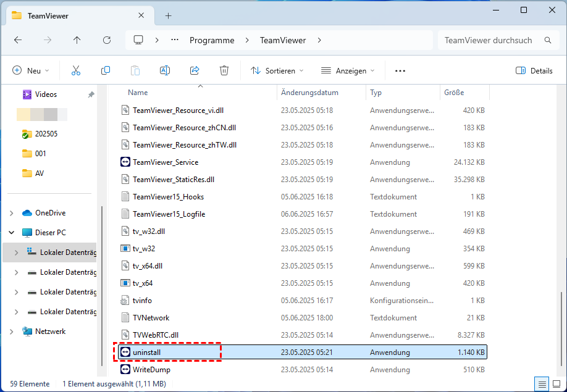Image resolution: width=567 pixels, height=392 pixels.
Task: Open the Anzeigen dropdown menu
Action: click(x=348, y=71)
